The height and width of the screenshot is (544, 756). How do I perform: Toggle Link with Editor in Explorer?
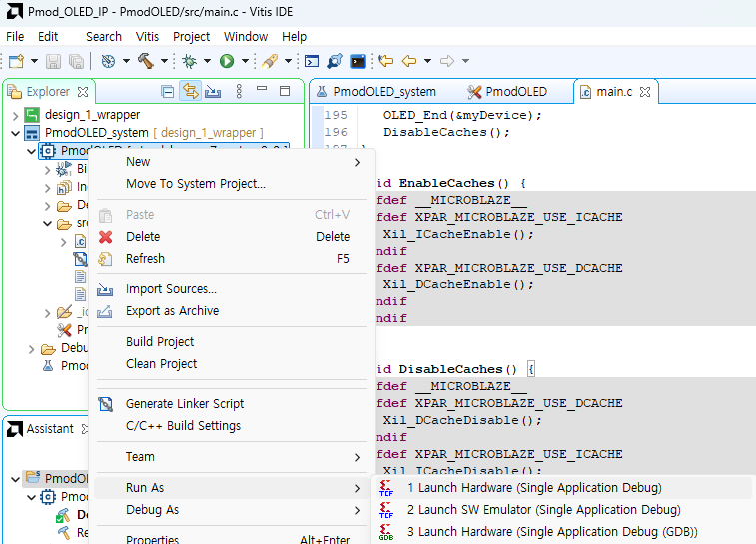point(190,91)
